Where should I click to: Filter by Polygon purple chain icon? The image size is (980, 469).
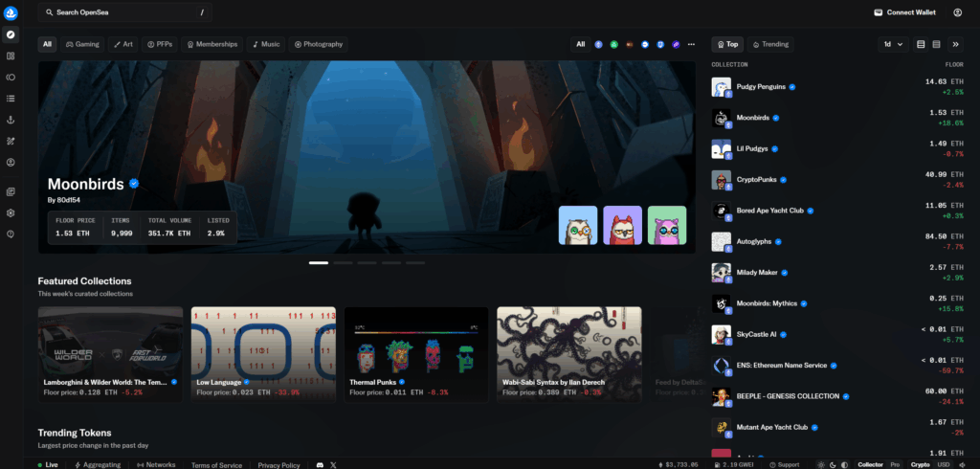(676, 44)
